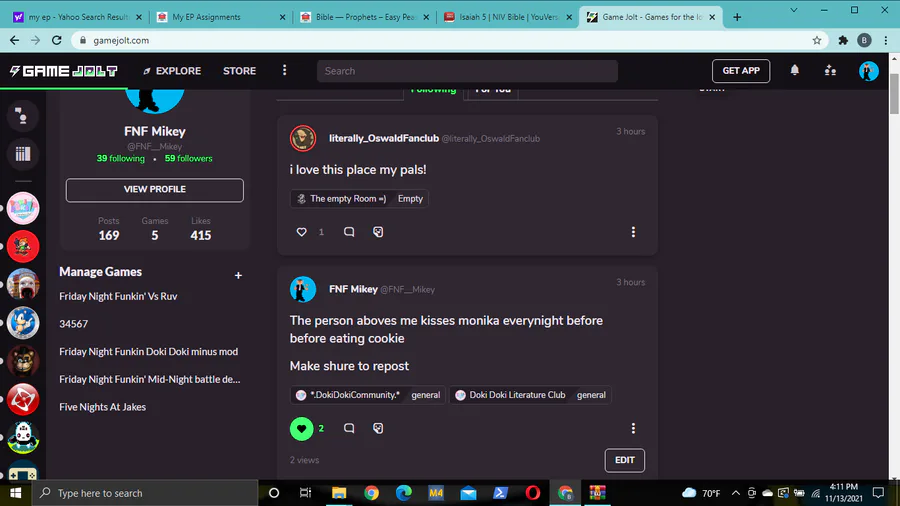Image resolution: width=900 pixels, height=506 pixels.
Task: Open Friday Night Funkin' Mid-Night battle game
Action: tap(150, 379)
